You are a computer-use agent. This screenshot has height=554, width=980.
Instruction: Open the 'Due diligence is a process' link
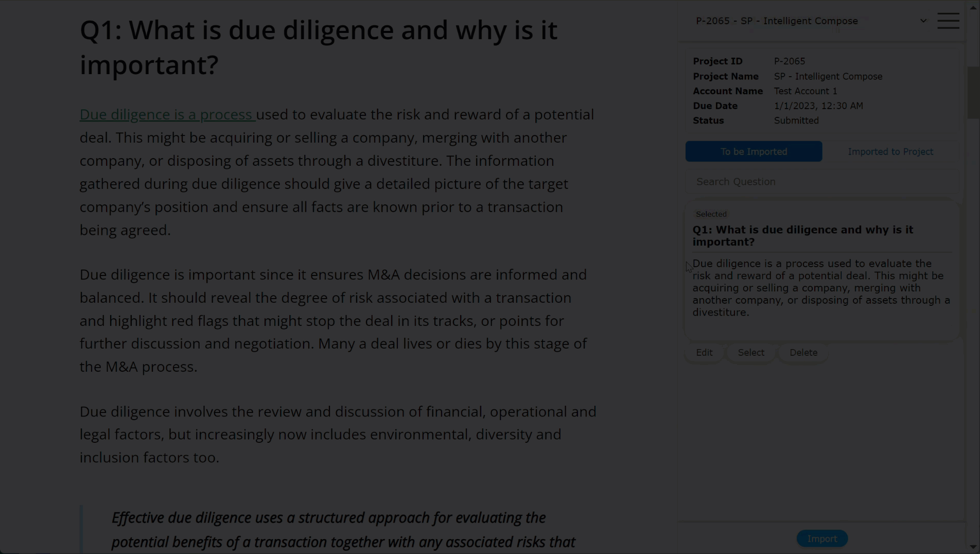pyautogui.click(x=167, y=114)
